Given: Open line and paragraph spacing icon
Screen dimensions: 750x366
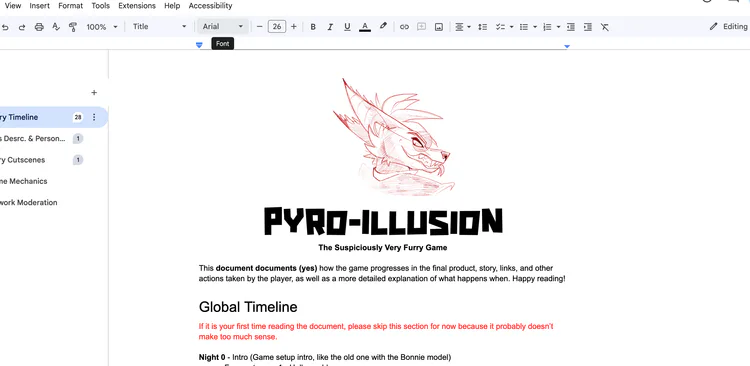Looking at the screenshot, I should (483, 27).
